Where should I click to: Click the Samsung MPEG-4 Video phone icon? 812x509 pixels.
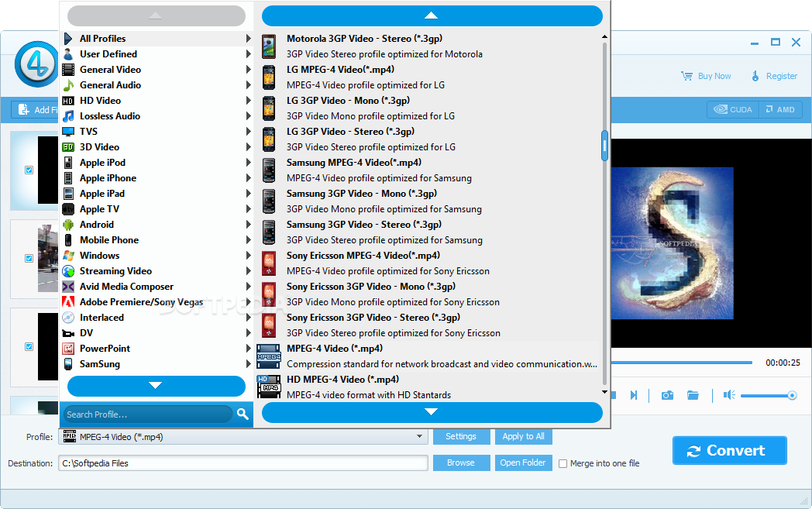click(x=269, y=170)
